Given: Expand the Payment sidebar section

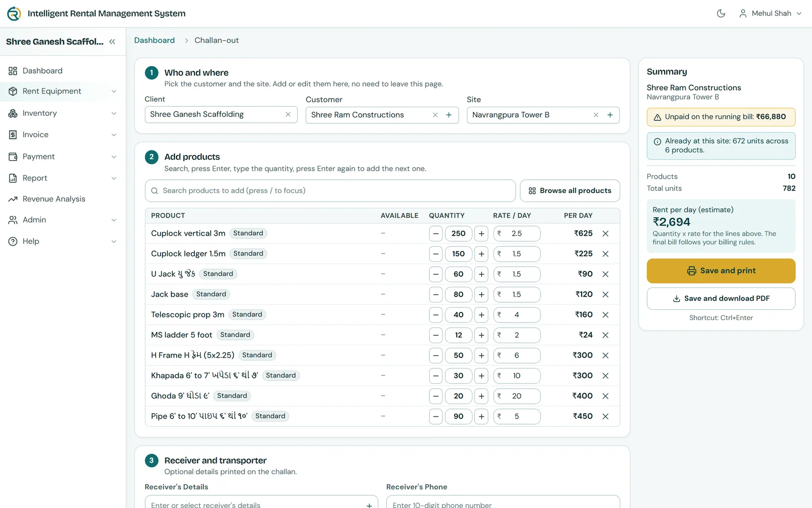Looking at the screenshot, I should tap(63, 156).
